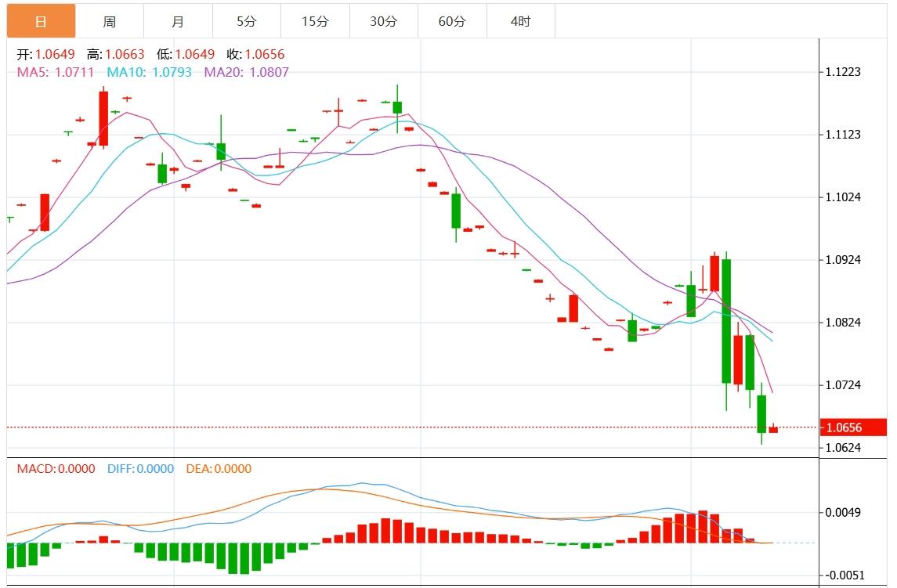Viewport: 897px width, 588px height.
Task: Click the last small red candlestick
Action: (x=773, y=429)
